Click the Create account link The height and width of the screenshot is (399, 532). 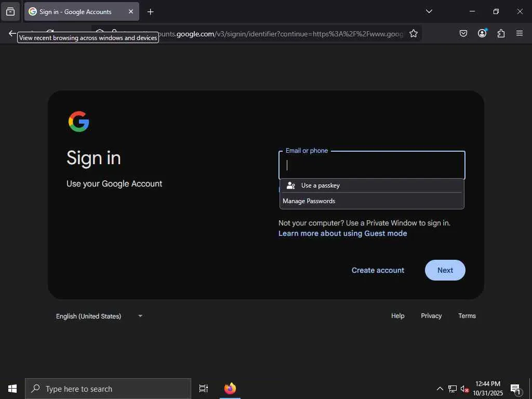click(378, 270)
